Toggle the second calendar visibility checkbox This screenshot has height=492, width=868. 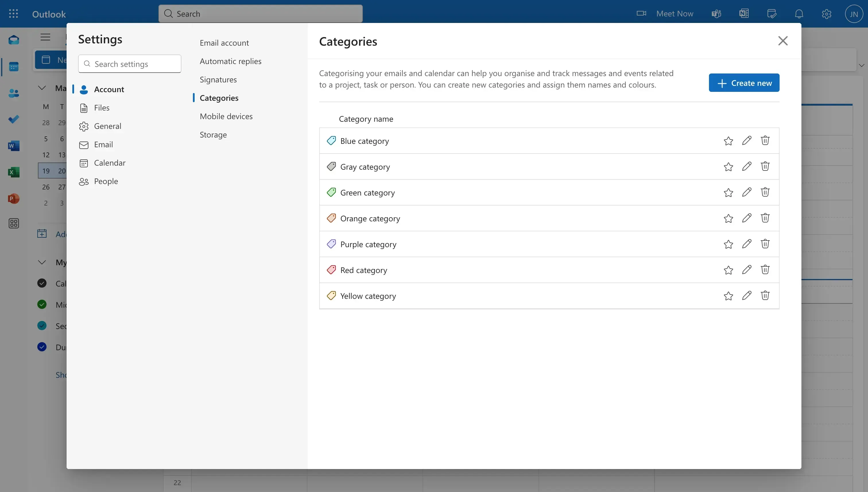pyautogui.click(x=42, y=304)
